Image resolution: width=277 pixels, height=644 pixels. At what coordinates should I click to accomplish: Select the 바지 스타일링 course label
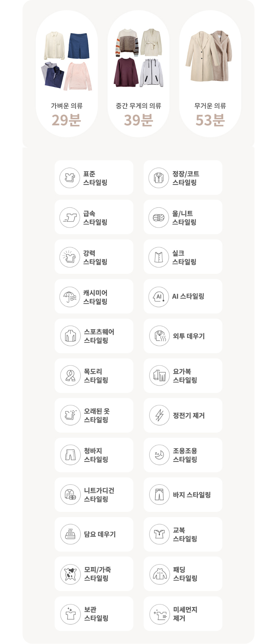(x=192, y=495)
